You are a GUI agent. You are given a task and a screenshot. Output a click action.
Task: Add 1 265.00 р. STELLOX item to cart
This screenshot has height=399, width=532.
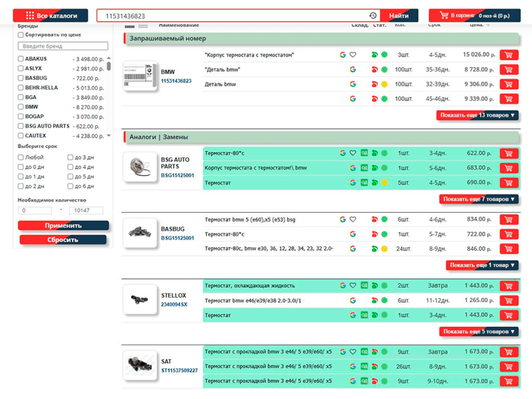[509, 300]
